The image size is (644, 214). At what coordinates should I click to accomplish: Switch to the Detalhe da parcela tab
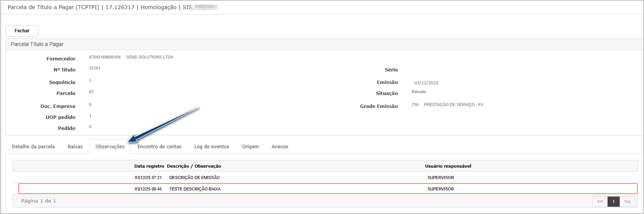pyautogui.click(x=33, y=147)
